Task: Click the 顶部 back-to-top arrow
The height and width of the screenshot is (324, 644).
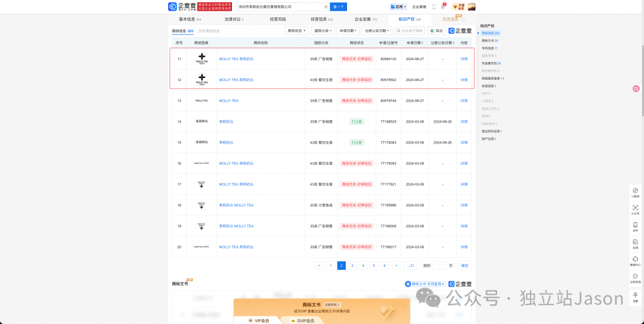Action: pos(636,297)
